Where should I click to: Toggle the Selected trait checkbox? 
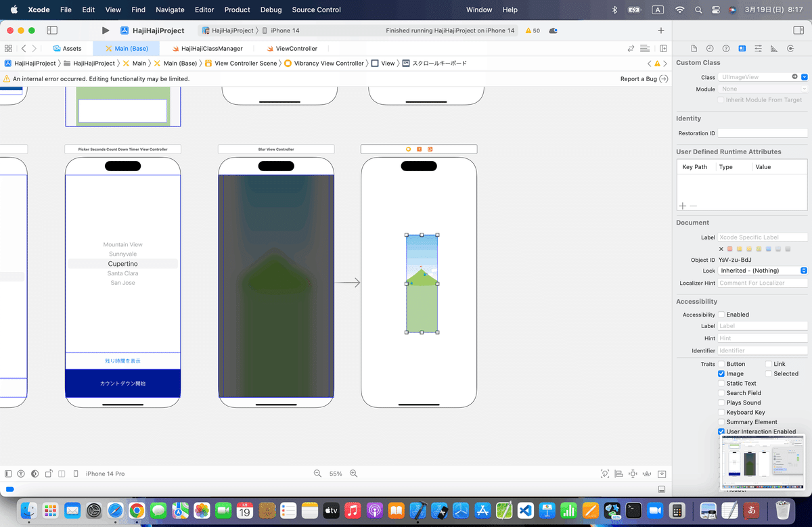tap(769, 373)
